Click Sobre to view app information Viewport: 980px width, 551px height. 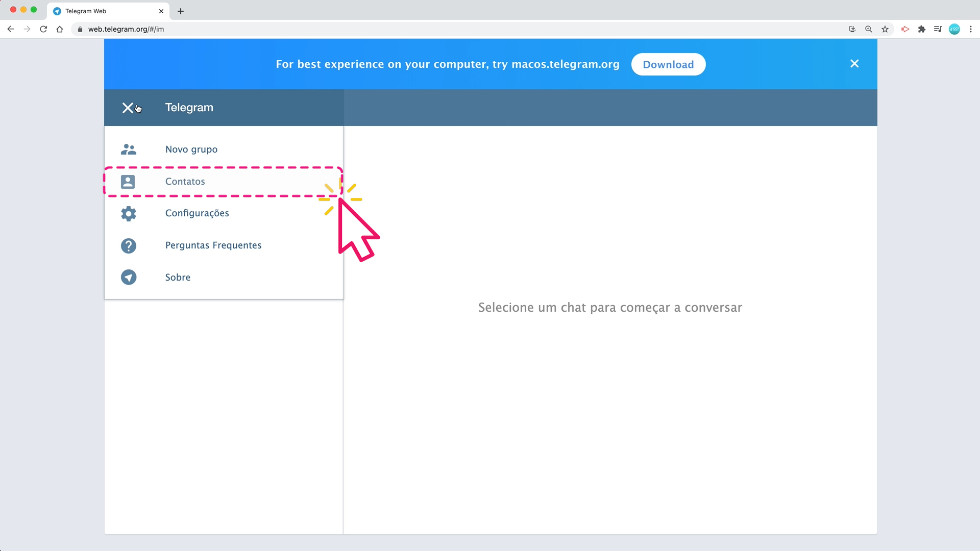178,277
